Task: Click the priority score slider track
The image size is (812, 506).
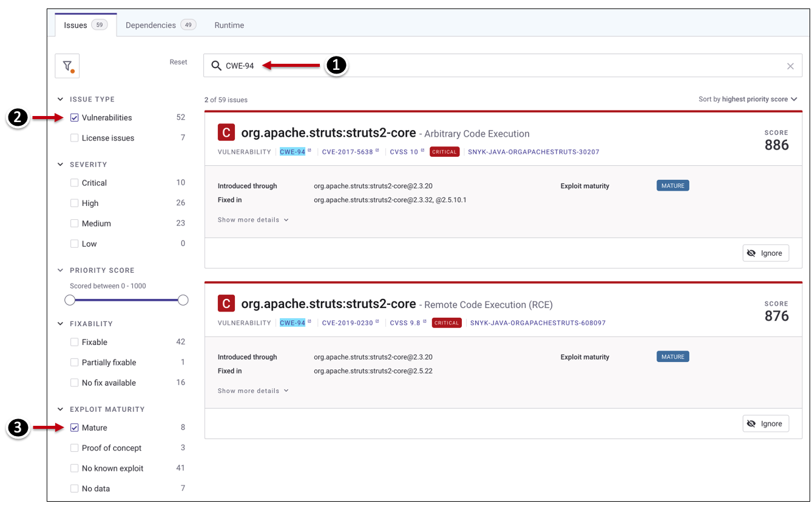Action: point(126,300)
